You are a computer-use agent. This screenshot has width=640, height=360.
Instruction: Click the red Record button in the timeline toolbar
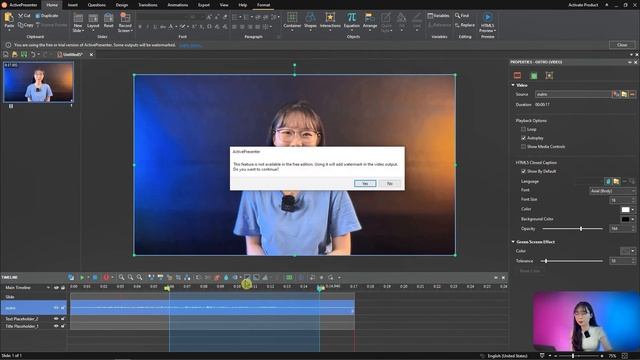106,278
